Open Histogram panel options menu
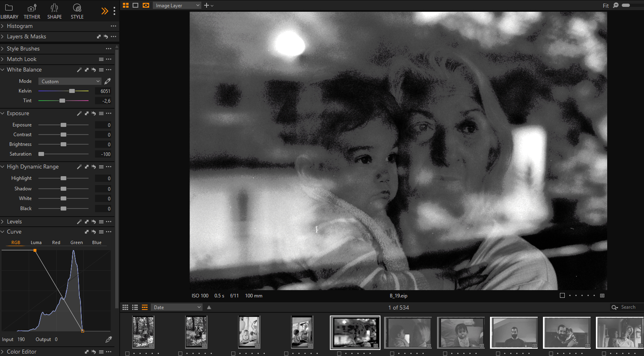Screen dimensions: 644x356 [x=113, y=26]
